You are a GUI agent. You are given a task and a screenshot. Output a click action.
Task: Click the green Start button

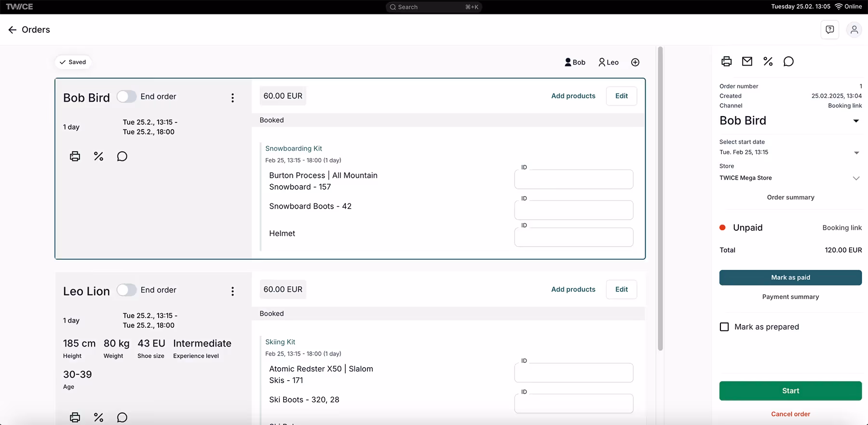[x=790, y=391]
